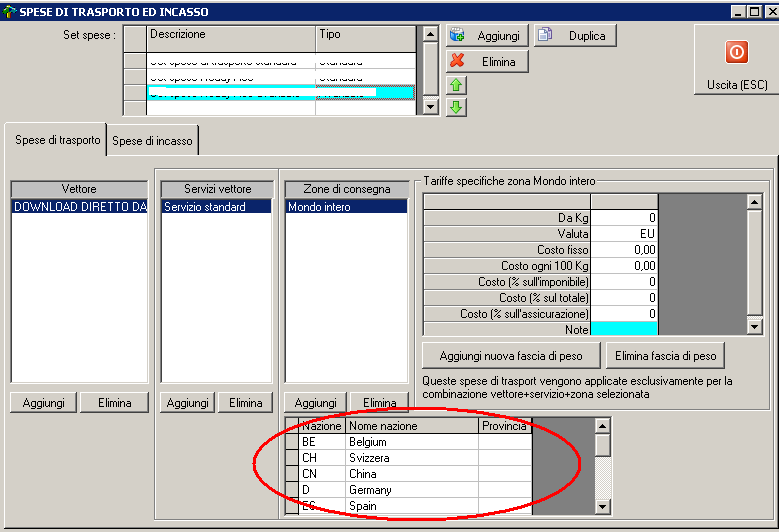
Task: Select Mondo intero delivery zone
Action: 346,207
